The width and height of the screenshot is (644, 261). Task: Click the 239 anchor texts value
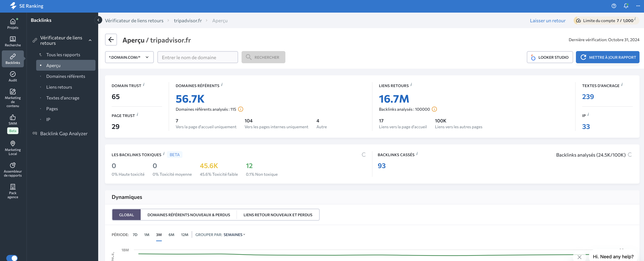coord(588,97)
